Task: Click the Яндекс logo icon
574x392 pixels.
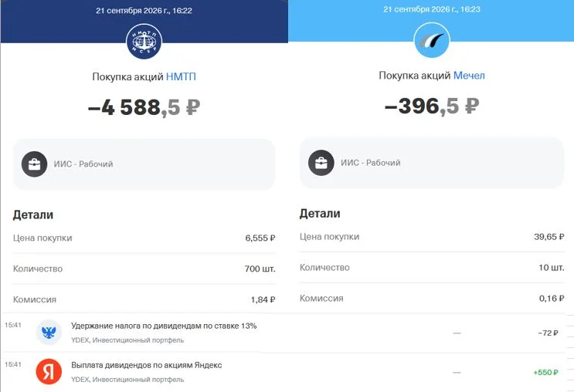Action: coord(49,371)
